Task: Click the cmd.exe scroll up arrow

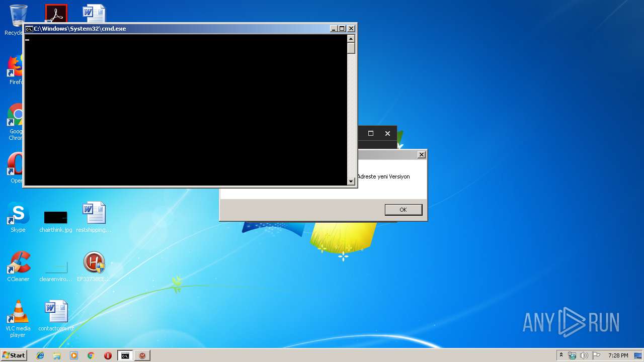Action: click(351, 39)
